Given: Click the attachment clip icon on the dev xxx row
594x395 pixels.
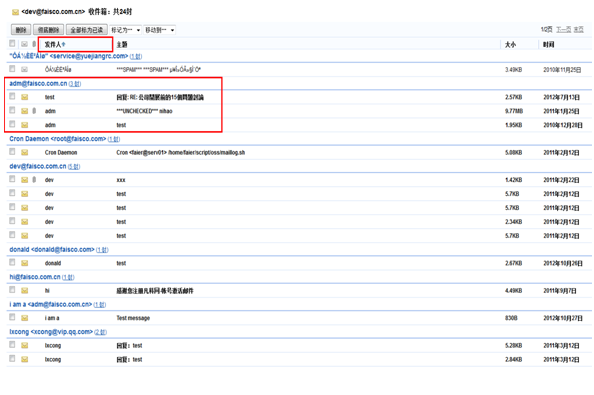Looking at the screenshot, I should [x=34, y=180].
